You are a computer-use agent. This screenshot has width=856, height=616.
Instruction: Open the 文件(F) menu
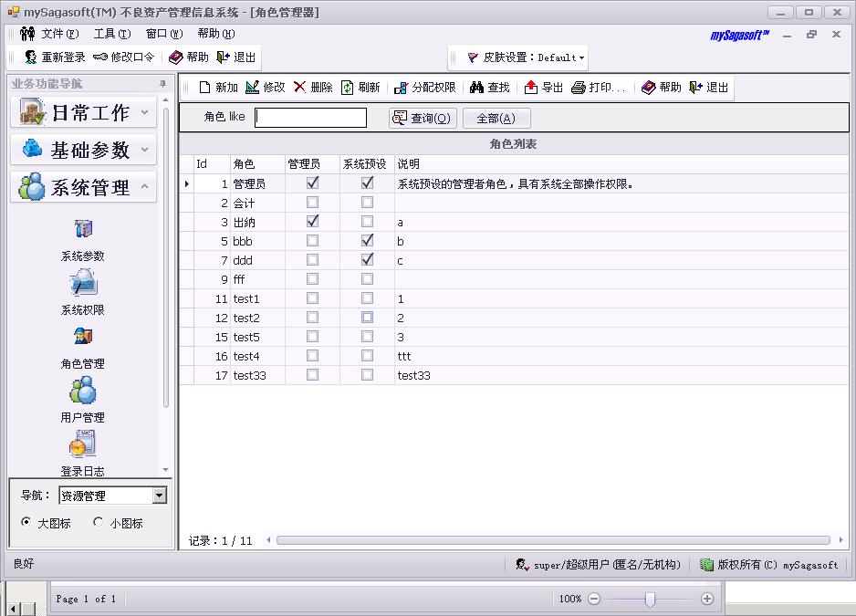60,34
